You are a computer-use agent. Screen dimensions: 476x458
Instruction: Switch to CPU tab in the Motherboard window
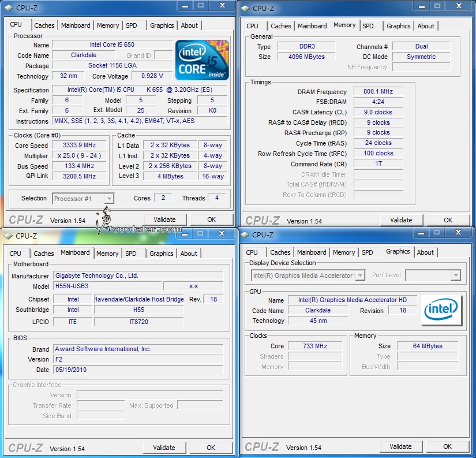coord(15,254)
